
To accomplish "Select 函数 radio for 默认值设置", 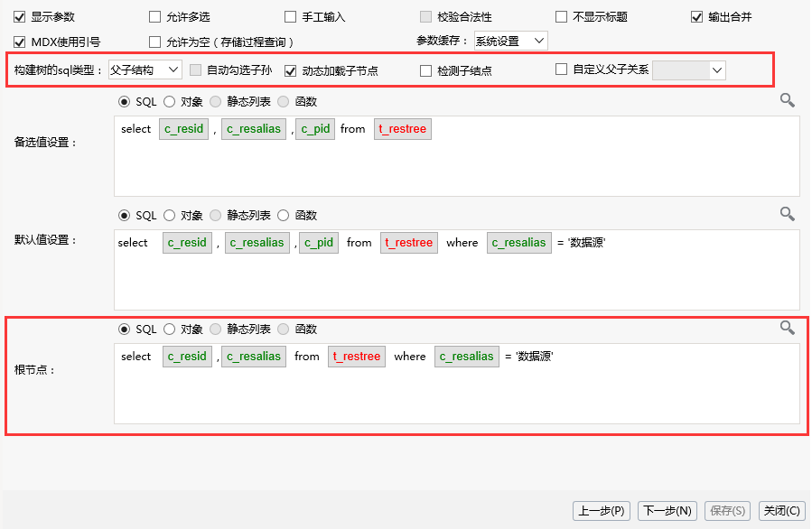I will 284,216.
